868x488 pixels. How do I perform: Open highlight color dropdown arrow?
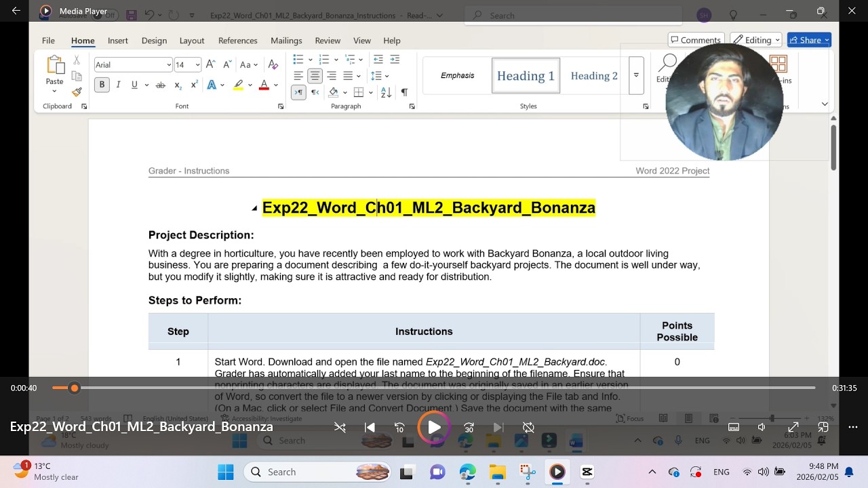[x=250, y=85]
